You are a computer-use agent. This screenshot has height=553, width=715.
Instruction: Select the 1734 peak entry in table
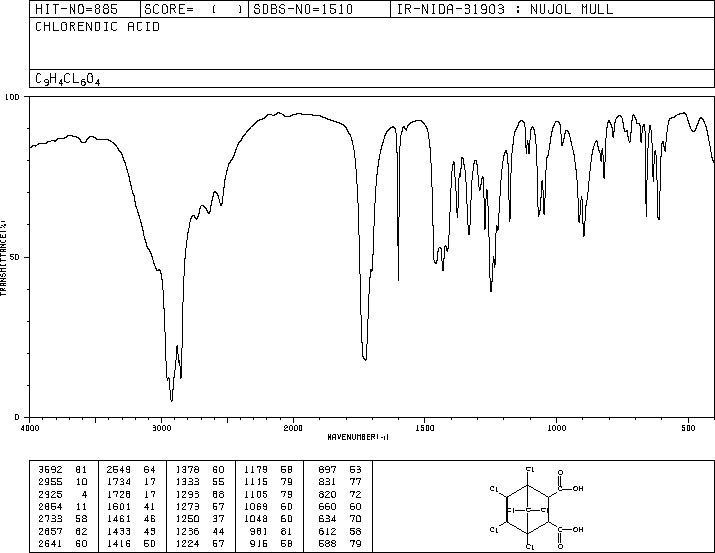coord(131,482)
